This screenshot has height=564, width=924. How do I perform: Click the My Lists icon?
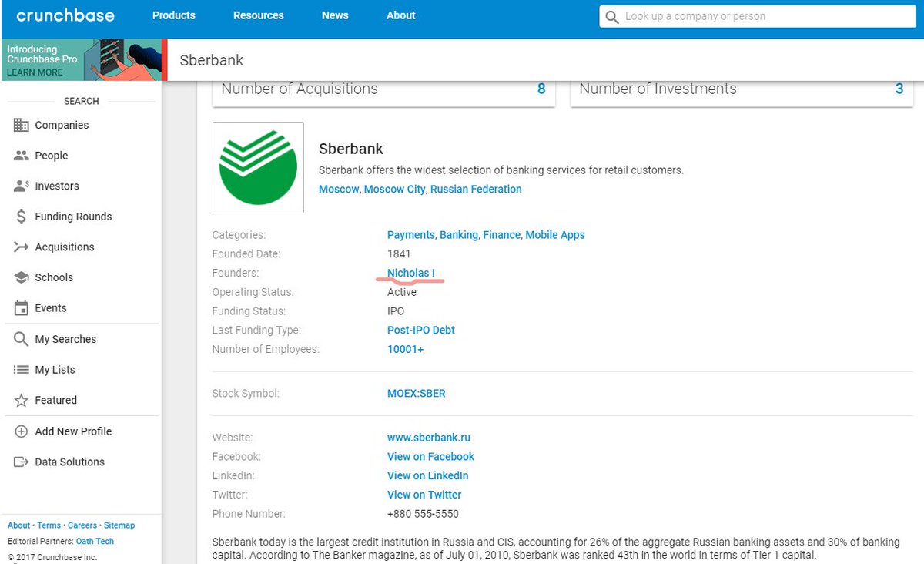tap(22, 370)
